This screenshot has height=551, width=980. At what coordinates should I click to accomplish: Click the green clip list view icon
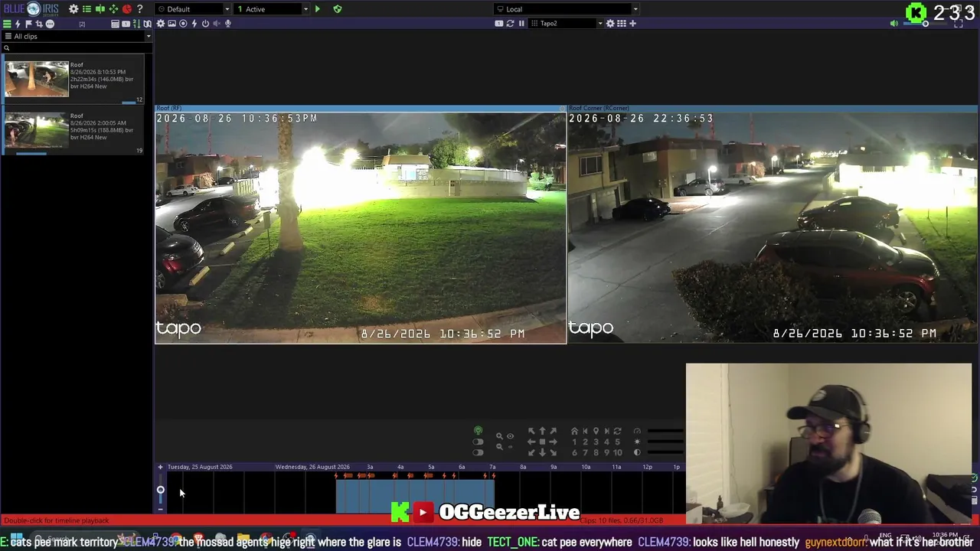7,24
